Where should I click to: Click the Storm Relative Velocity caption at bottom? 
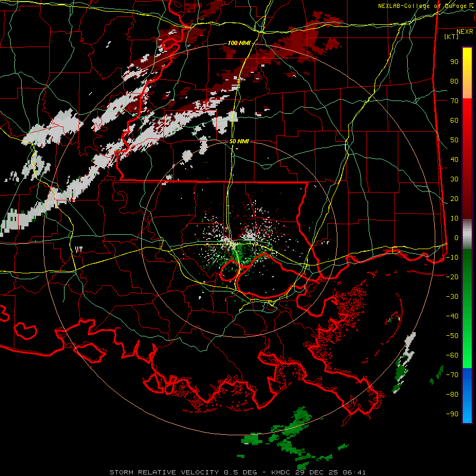tap(237, 472)
